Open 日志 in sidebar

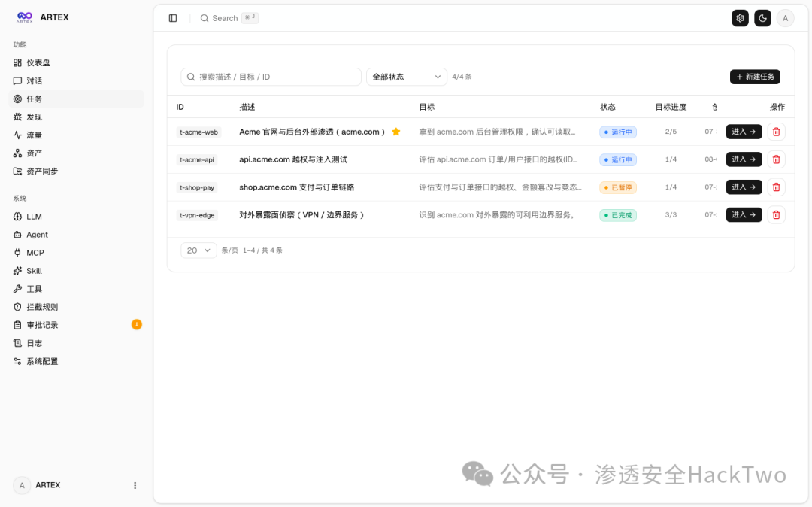76,343
